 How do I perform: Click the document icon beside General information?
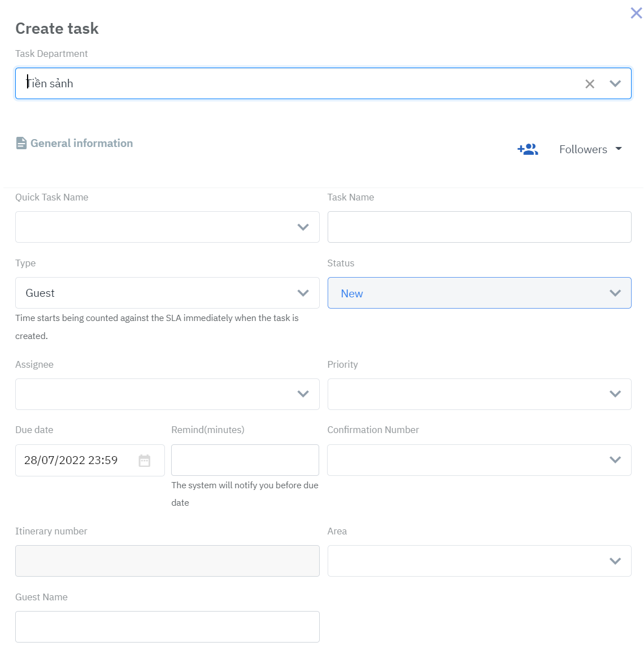coord(21,142)
